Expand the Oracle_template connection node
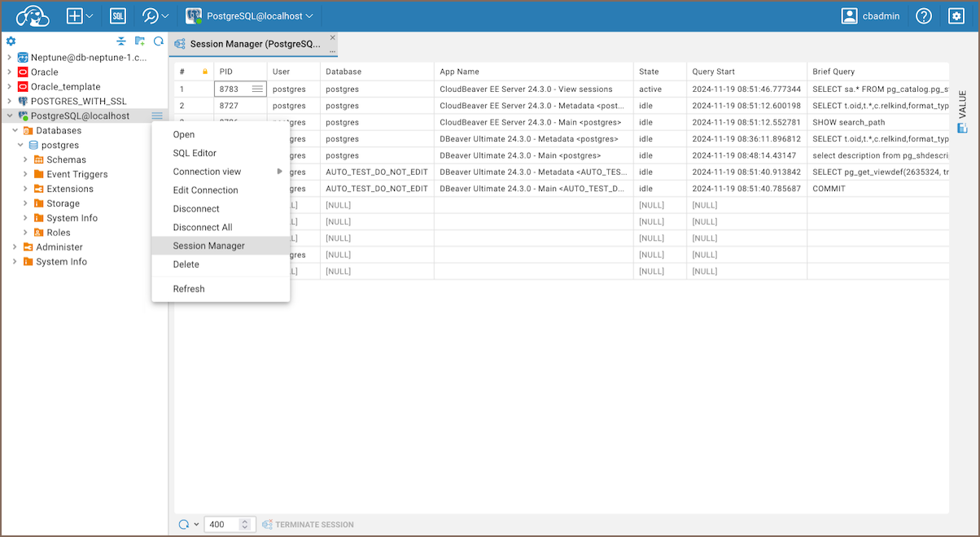 pyautogui.click(x=10, y=87)
